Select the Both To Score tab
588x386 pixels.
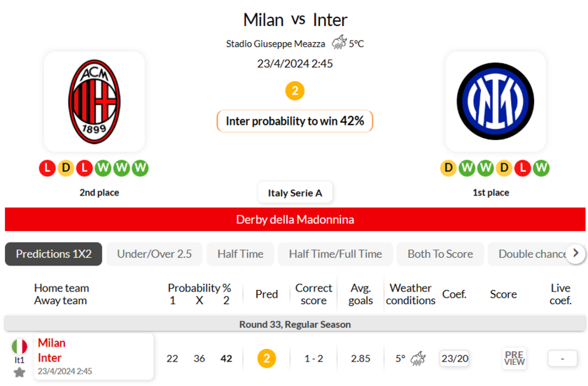(x=440, y=254)
